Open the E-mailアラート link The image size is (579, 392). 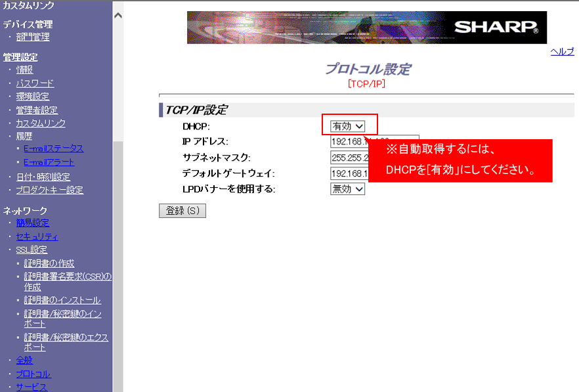[x=49, y=162]
